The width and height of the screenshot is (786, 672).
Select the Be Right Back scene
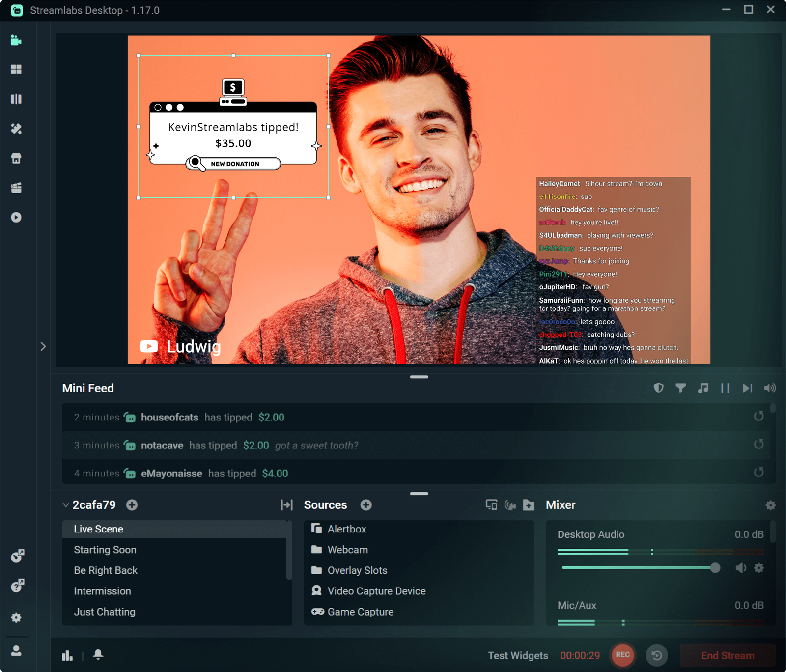coord(174,570)
